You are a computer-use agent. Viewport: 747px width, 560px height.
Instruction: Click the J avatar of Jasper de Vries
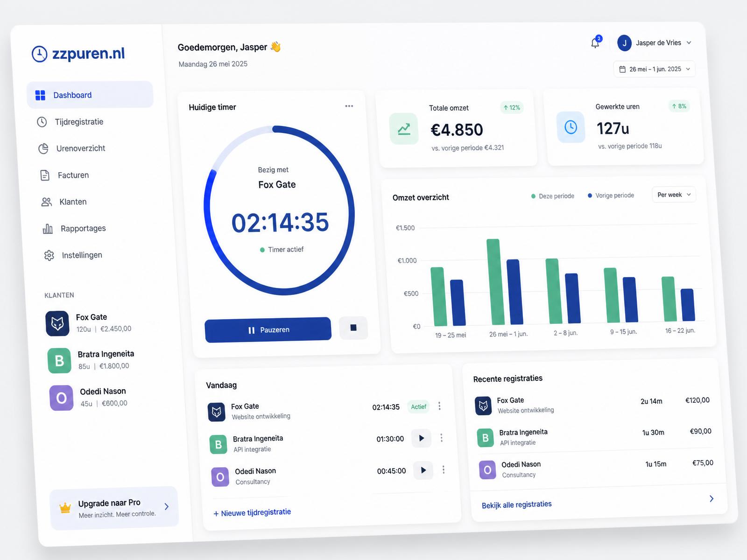click(624, 43)
